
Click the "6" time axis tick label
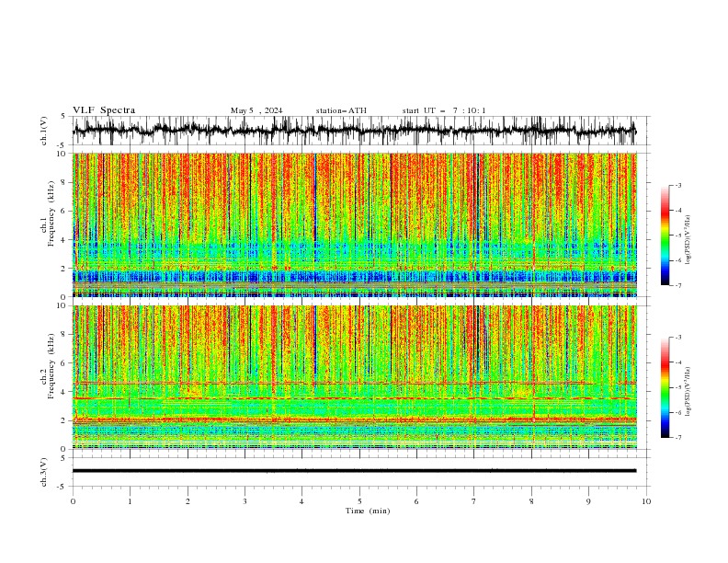coord(416,501)
